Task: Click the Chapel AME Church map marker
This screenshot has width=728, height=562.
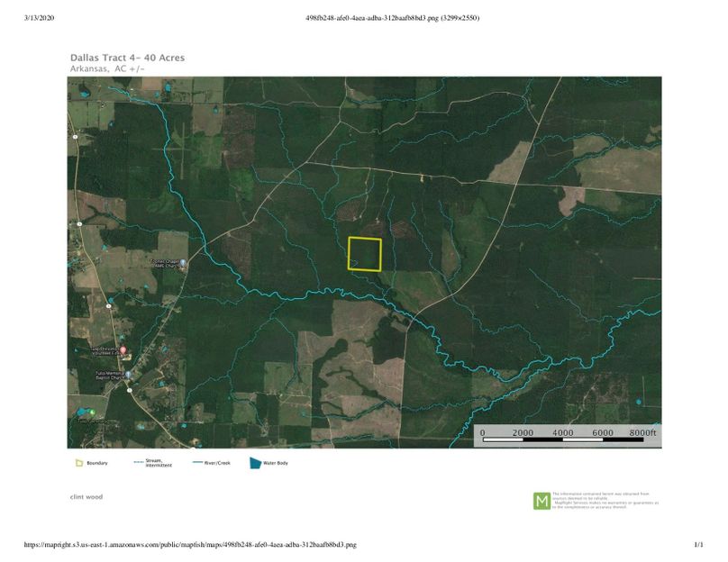Action: click(183, 264)
